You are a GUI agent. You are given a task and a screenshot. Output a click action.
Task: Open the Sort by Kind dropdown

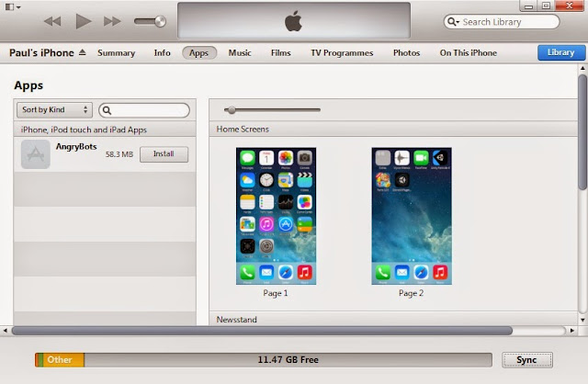(x=54, y=110)
